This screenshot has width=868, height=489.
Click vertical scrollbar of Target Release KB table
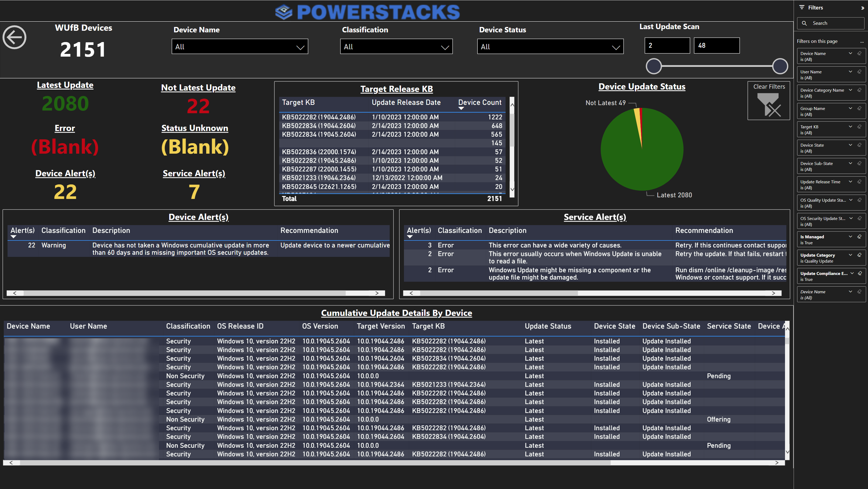[512, 130]
